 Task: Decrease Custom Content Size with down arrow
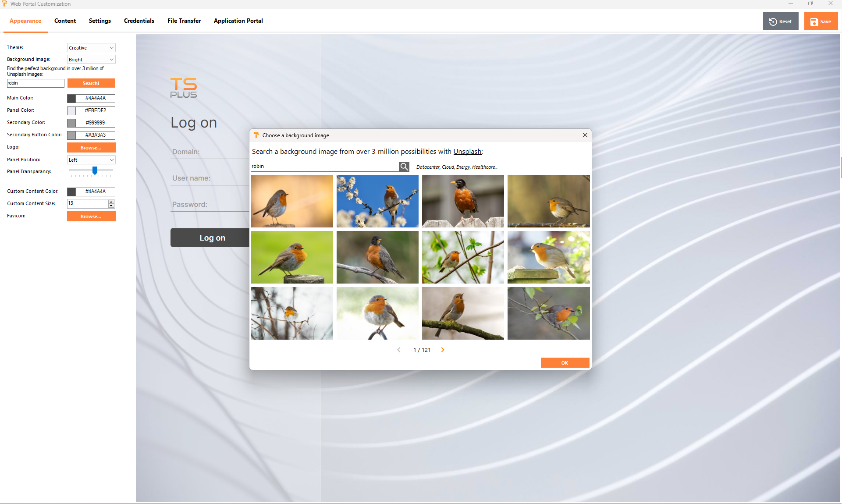[x=111, y=206]
